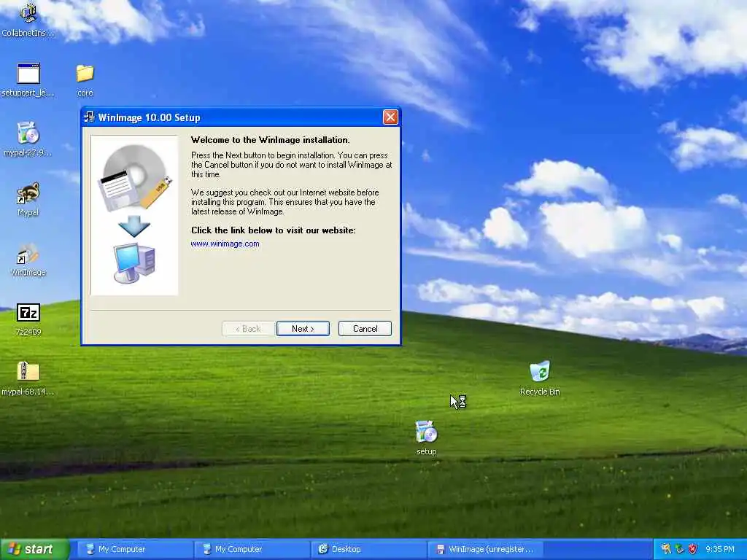
Task: Click the disabled Back button
Action: [248, 329]
